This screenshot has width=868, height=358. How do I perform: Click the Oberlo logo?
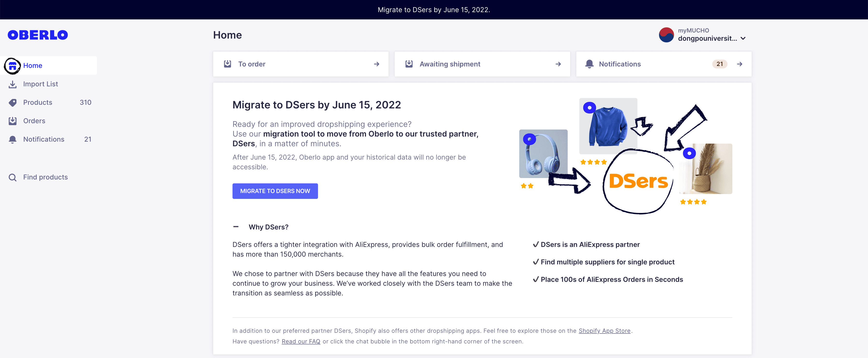coord(38,35)
